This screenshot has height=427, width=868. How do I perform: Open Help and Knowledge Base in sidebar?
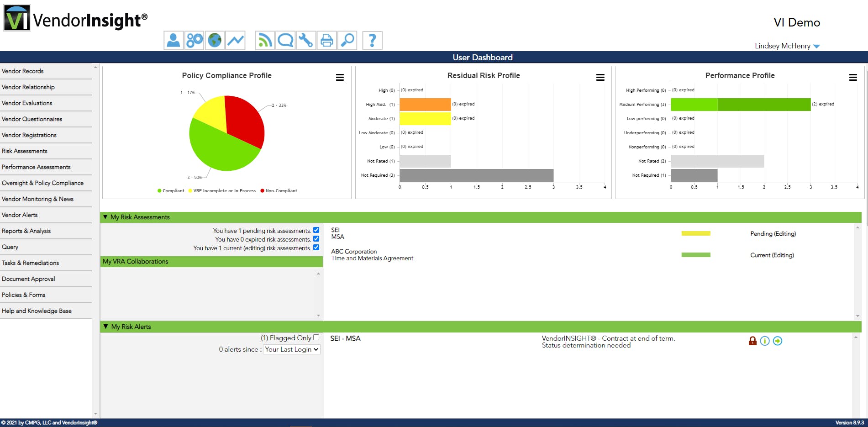(46, 311)
